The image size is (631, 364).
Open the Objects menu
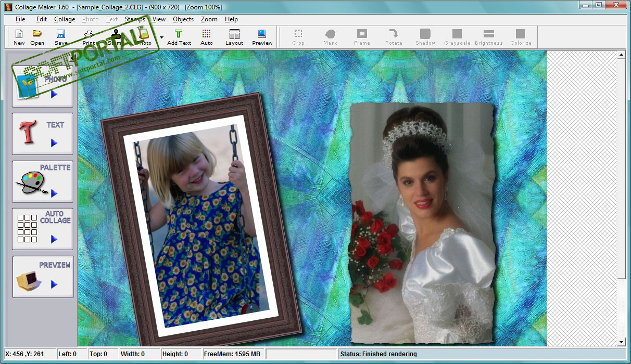pos(183,19)
